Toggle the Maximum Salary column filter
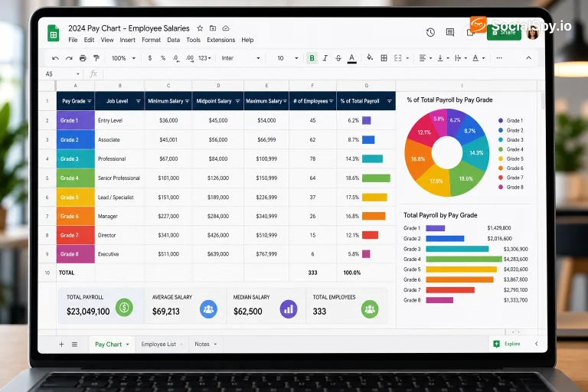This screenshot has width=588, height=392. pos(285,101)
